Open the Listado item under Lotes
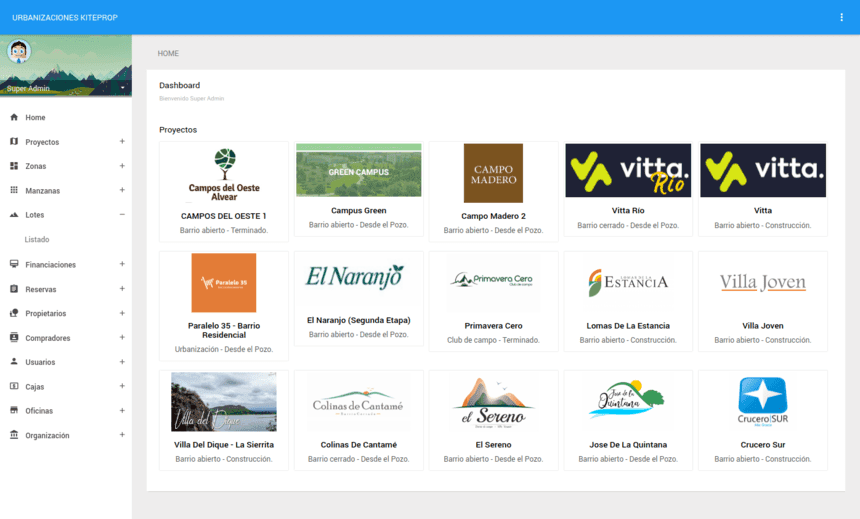 click(x=37, y=240)
